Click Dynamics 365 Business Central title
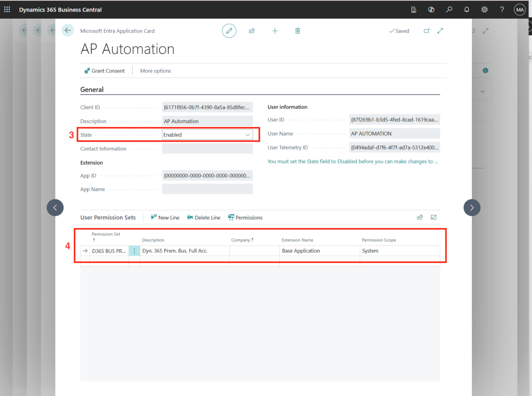 coord(60,10)
